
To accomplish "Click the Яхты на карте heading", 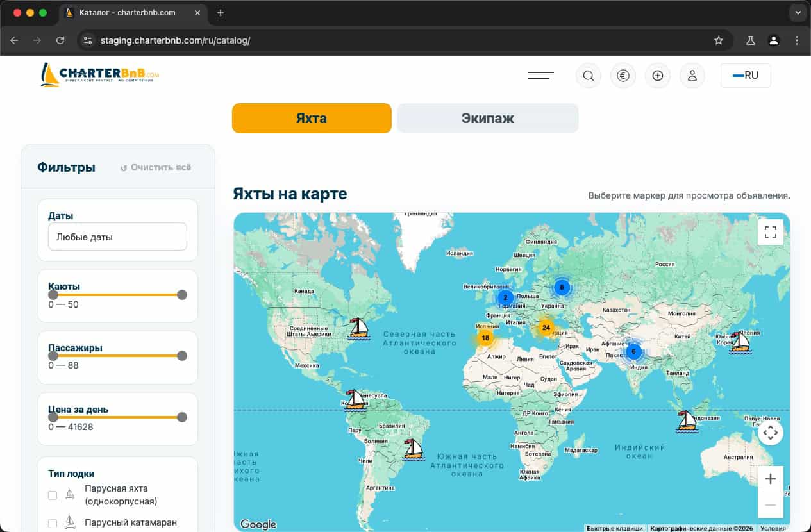I will pos(290,194).
